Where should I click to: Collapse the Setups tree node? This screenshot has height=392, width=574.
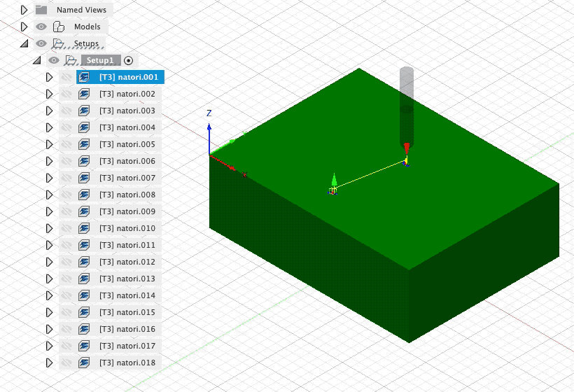tap(24, 43)
